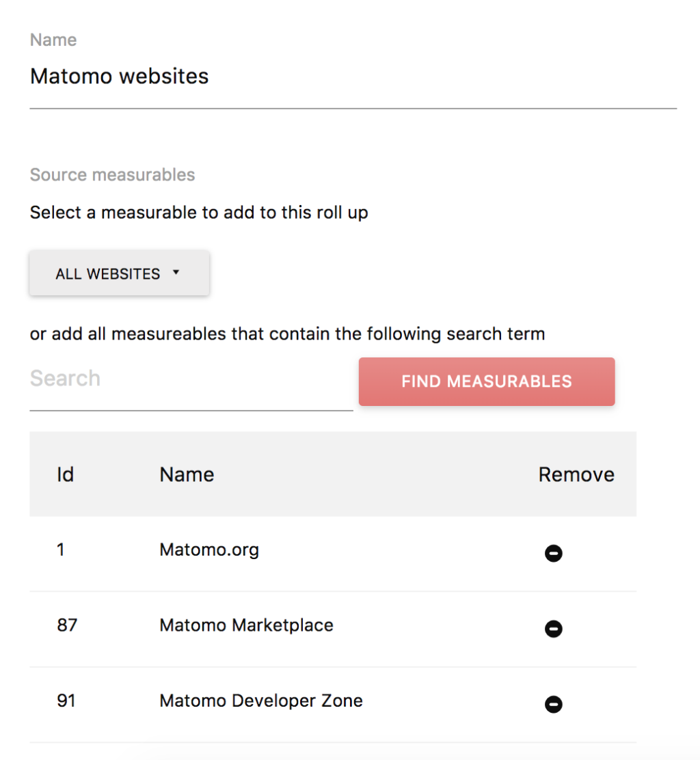Click the 'or add all measureables' text
The image size is (700, 760).
(287, 334)
